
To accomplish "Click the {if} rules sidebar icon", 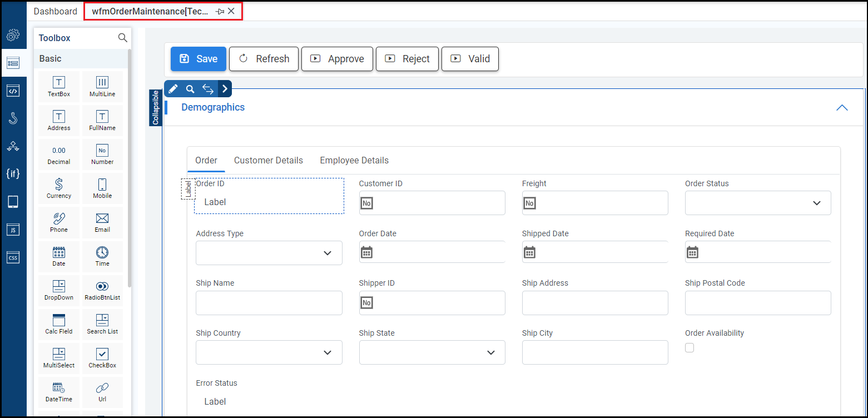I will coord(13,174).
